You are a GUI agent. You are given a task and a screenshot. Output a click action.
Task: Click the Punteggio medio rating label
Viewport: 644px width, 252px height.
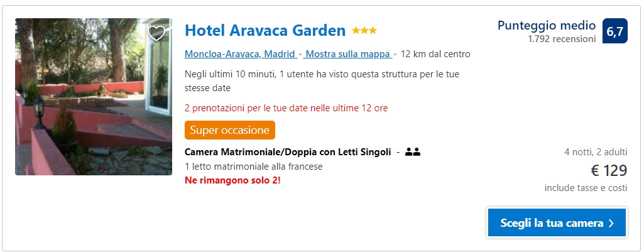[x=546, y=26]
